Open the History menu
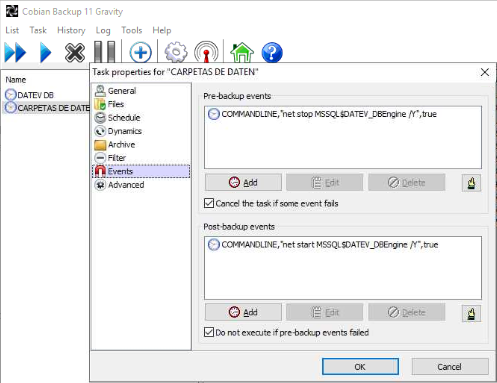Image resolution: width=497 pixels, height=383 pixels. pos(71,30)
